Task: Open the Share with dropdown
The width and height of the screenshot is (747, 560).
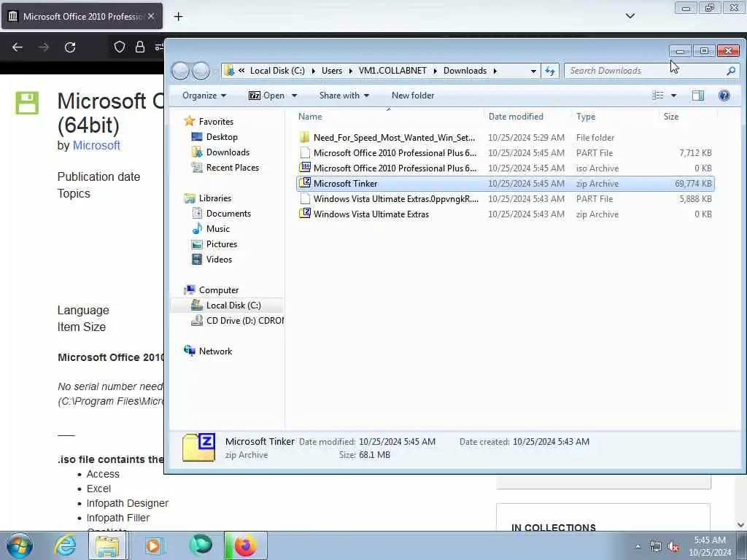Action: [344, 96]
